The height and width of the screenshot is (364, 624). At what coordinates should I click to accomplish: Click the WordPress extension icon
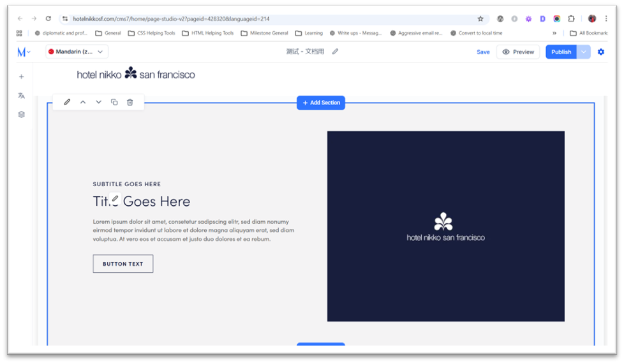[x=500, y=18]
